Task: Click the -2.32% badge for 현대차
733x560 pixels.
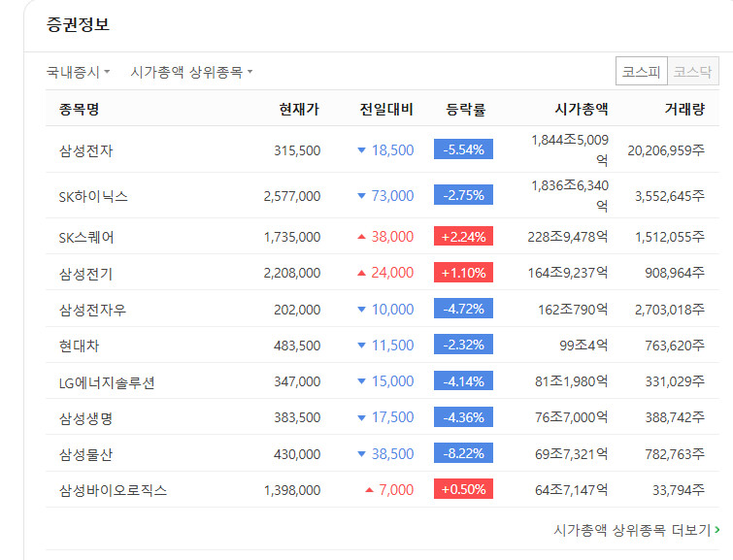Action: click(463, 345)
